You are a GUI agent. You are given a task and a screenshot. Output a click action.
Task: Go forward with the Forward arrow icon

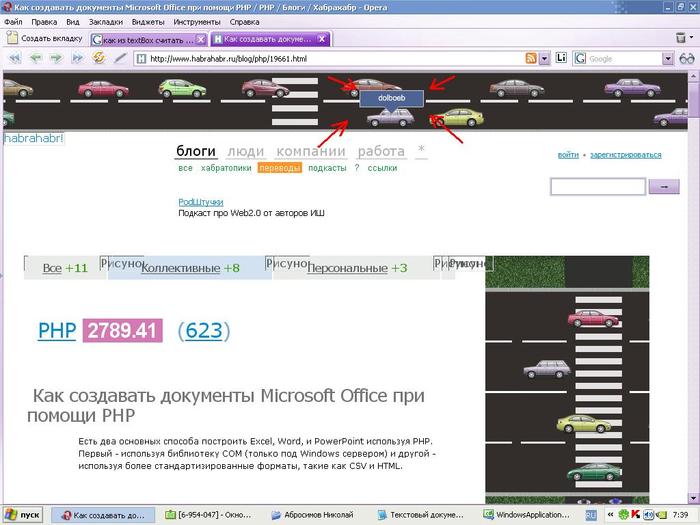56,58
